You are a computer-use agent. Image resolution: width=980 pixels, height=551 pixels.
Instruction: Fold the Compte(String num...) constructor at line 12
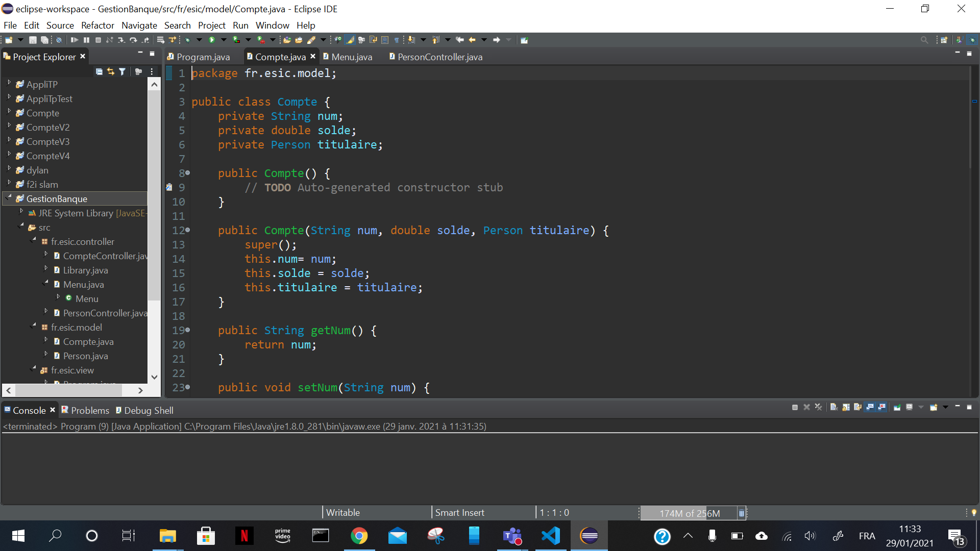pyautogui.click(x=188, y=230)
